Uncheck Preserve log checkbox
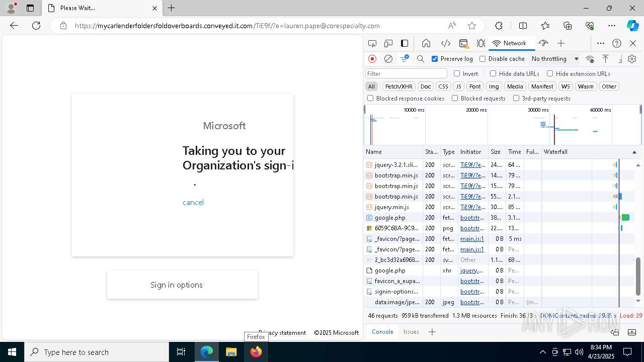 pyautogui.click(x=435, y=59)
